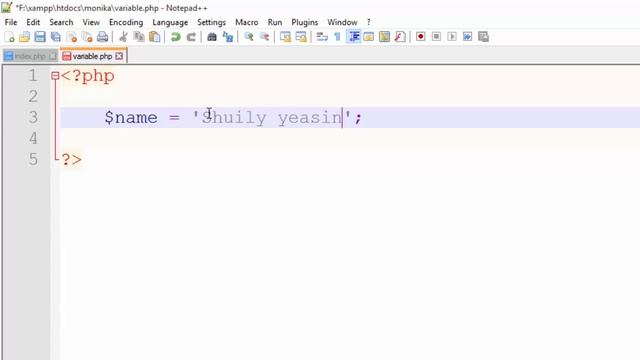Start macro recording with the red dot
The width and height of the screenshot is (640, 360).
point(420,37)
